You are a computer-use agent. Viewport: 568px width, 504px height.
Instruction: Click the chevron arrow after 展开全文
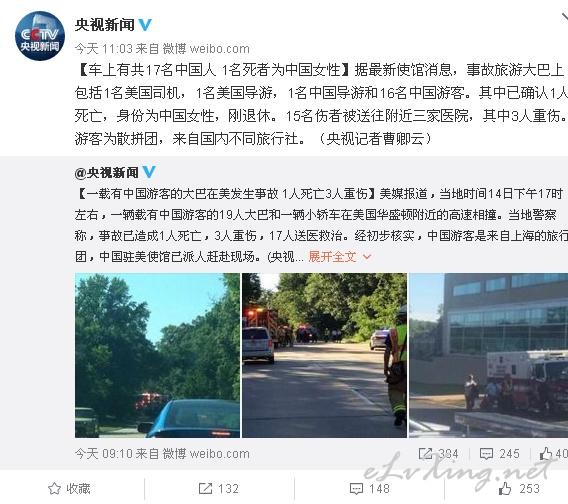click(367, 257)
